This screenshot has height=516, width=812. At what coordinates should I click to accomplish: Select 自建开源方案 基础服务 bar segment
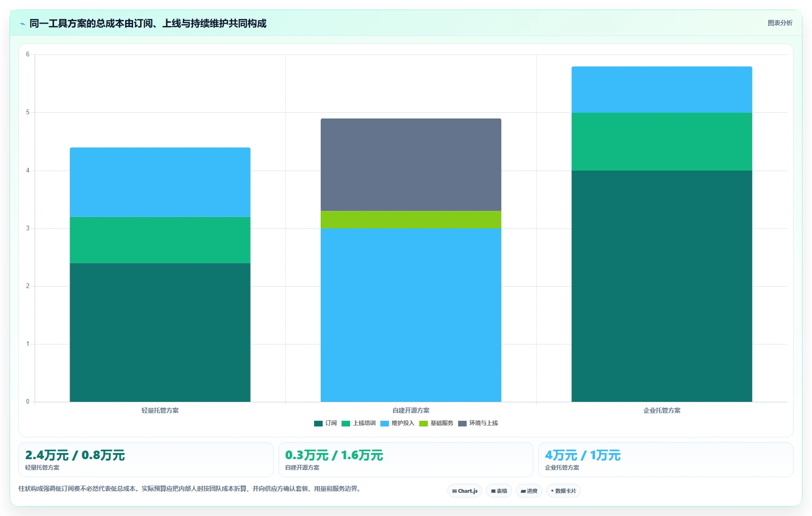point(411,220)
